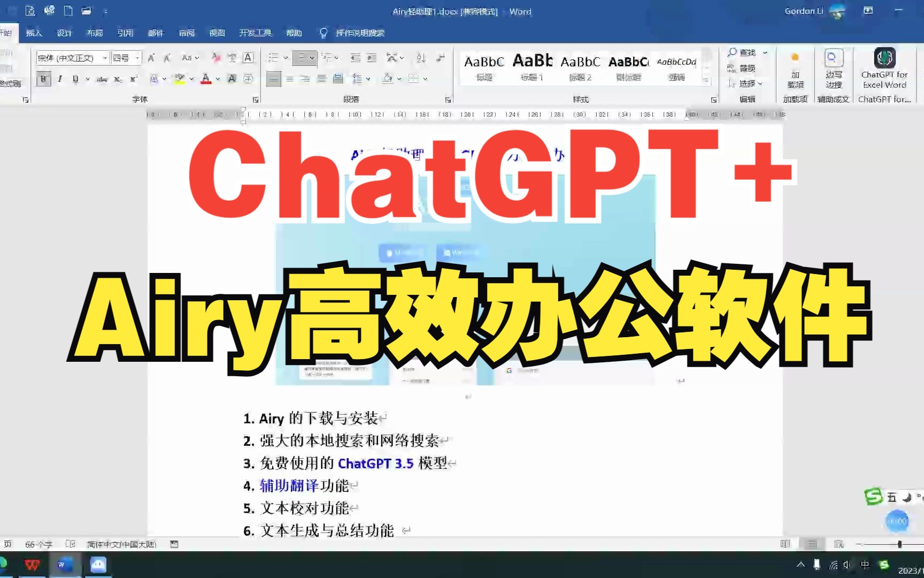This screenshot has height=578, width=924.
Task: Open the 布局 Layout tab
Action: pos(95,33)
